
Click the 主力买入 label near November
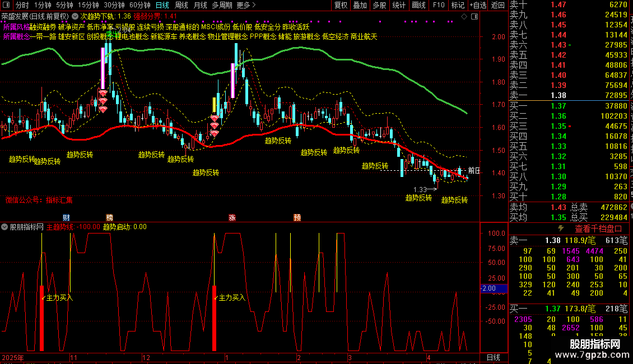click(x=59, y=298)
